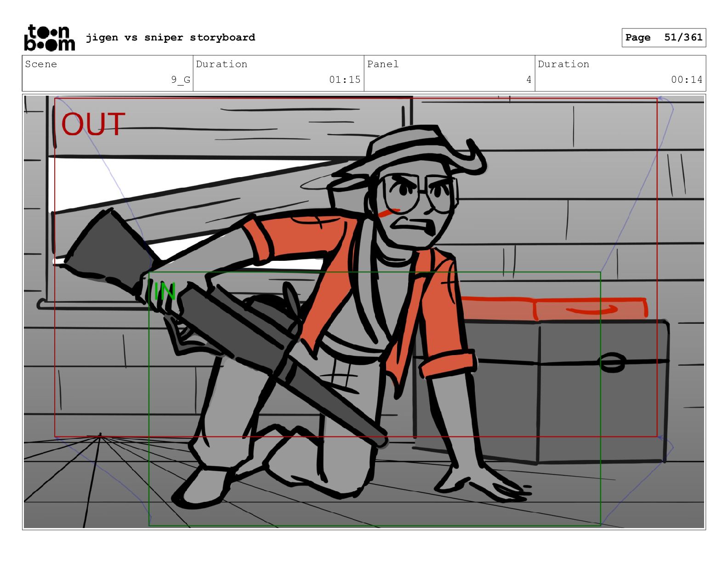This screenshot has height=563, width=728.
Task: Select the "Scene" header label
Action: 41,64
